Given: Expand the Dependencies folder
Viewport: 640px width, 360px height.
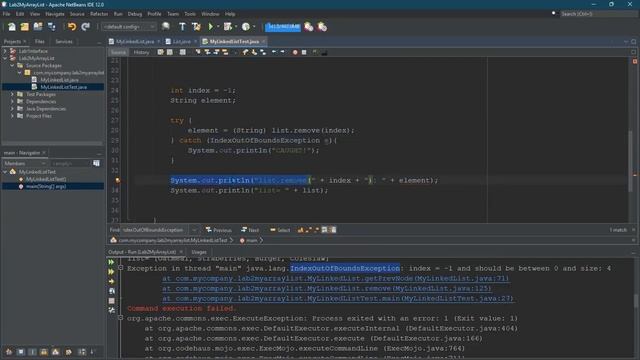Looking at the screenshot, I should 12,102.
